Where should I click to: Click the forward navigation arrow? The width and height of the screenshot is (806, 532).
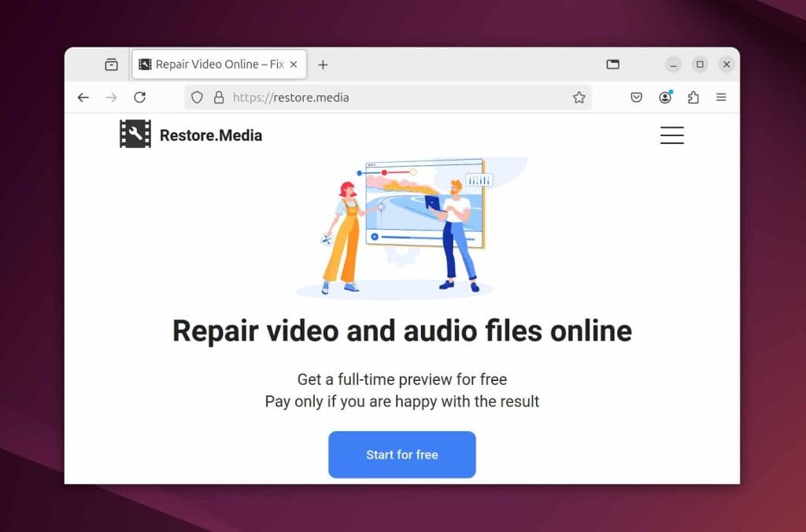[x=111, y=98]
